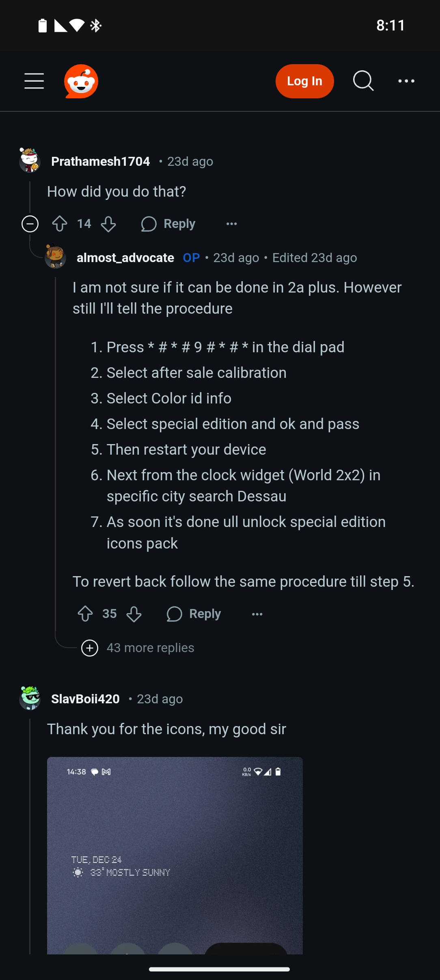The width and height of the screenshot is (440, 980).
Task: Open more options on Prathamesh1704's comment
Action: pyautogui.click(x=231, y=224)
